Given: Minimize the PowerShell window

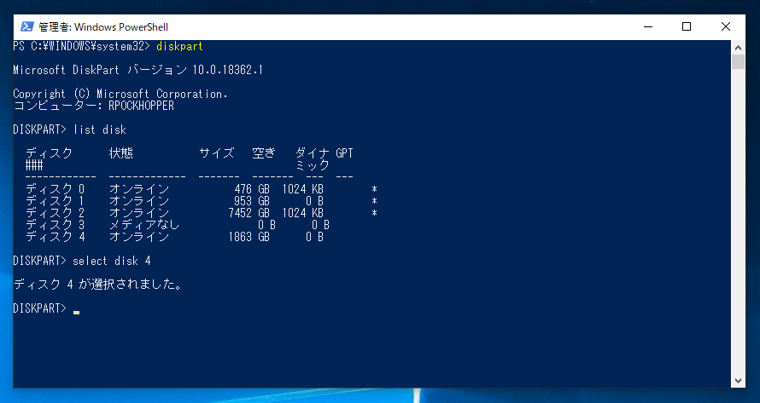Looking at the screenshot, I should point(648,27).
